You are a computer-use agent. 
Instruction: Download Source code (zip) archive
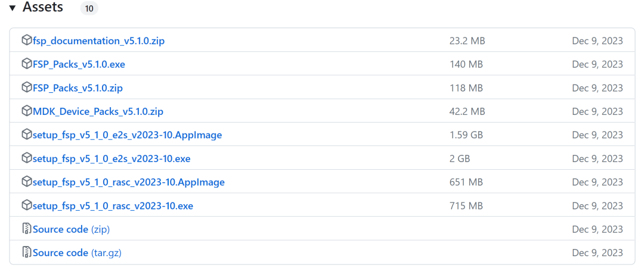tap(71, 229)
